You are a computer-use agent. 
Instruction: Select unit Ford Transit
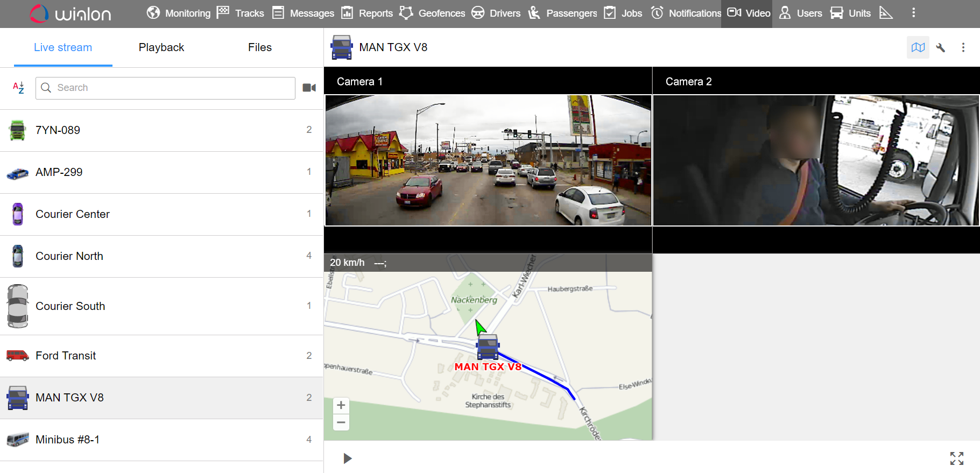pos(161,356)
